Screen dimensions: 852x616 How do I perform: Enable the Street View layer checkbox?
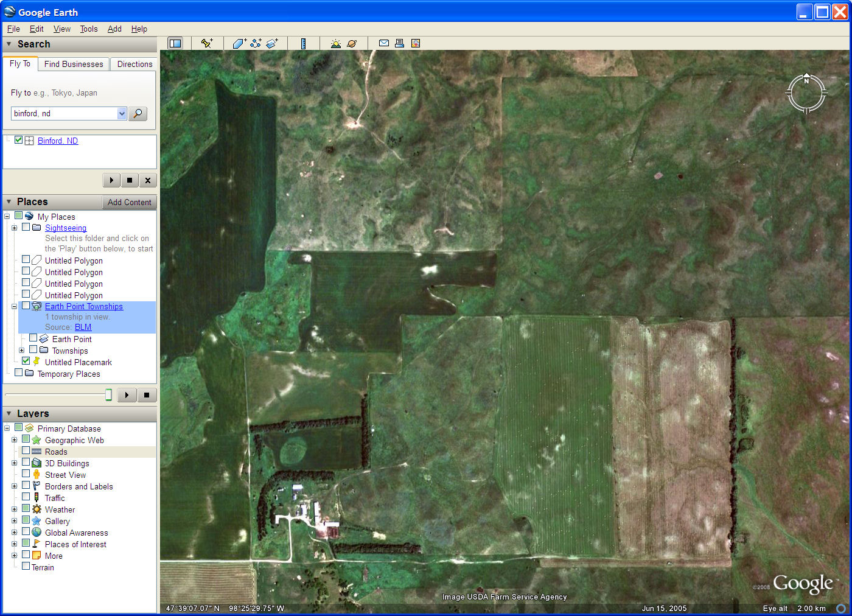point(26,474)
